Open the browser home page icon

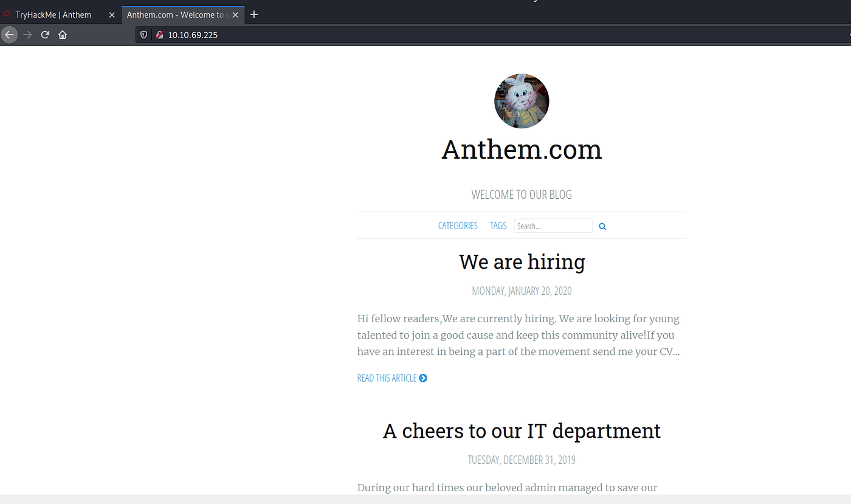[63, 35]
